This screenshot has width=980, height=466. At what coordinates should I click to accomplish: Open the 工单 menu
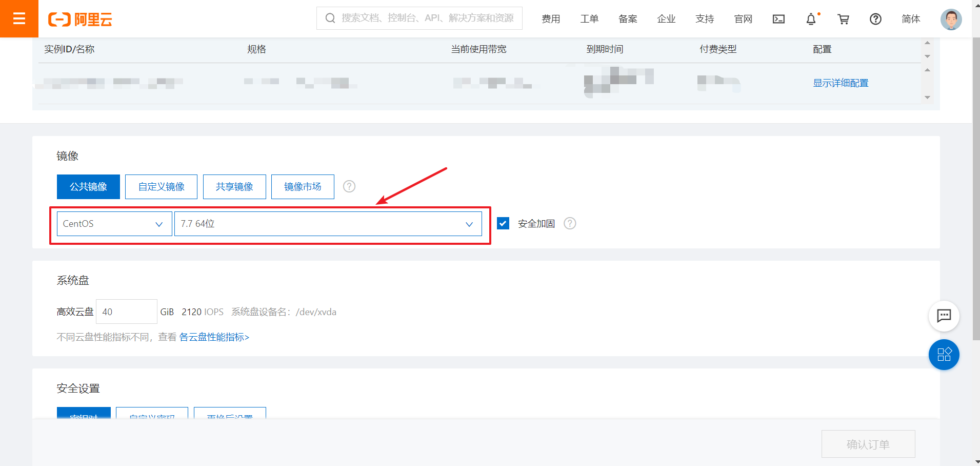tap(589, 19)
